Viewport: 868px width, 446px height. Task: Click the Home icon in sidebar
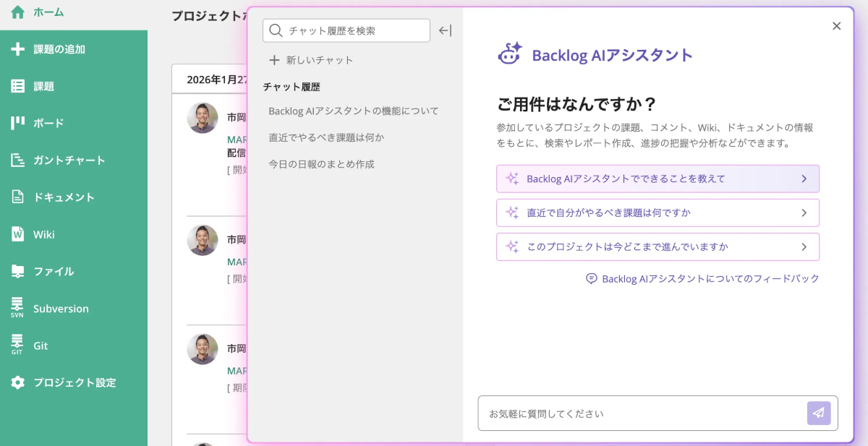(17, 12)
